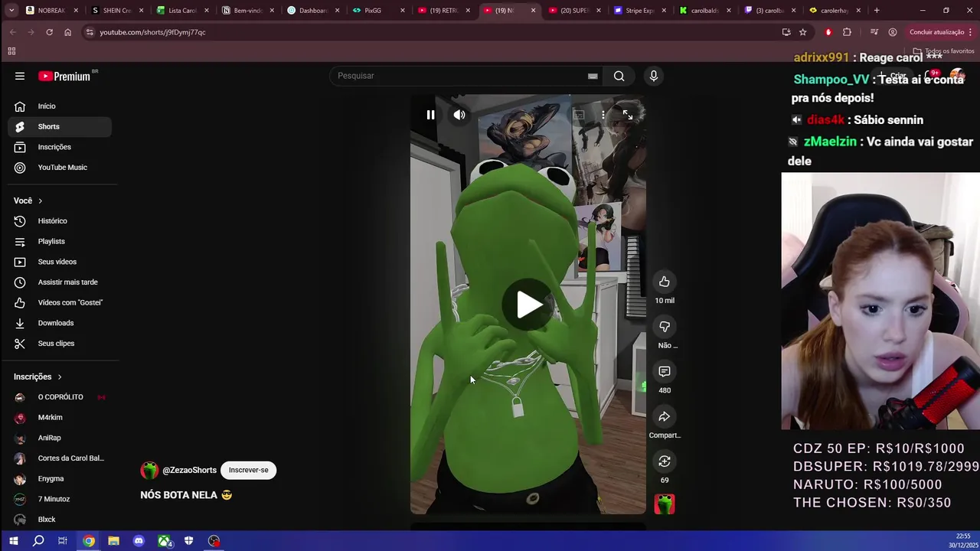Open the Windows Start menu
Image resolution: width=980 pixels, height=551 pixels.
pyautogui.click(x=13, y=541)
